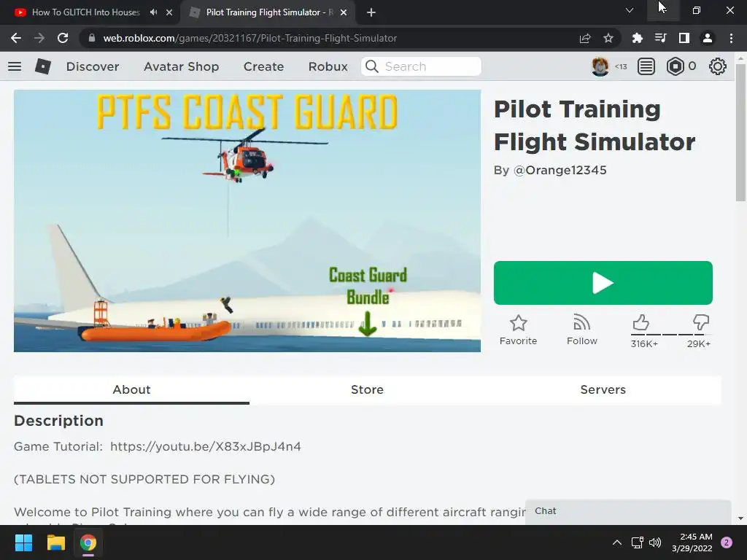Open the media control icon

coord(660,38)
